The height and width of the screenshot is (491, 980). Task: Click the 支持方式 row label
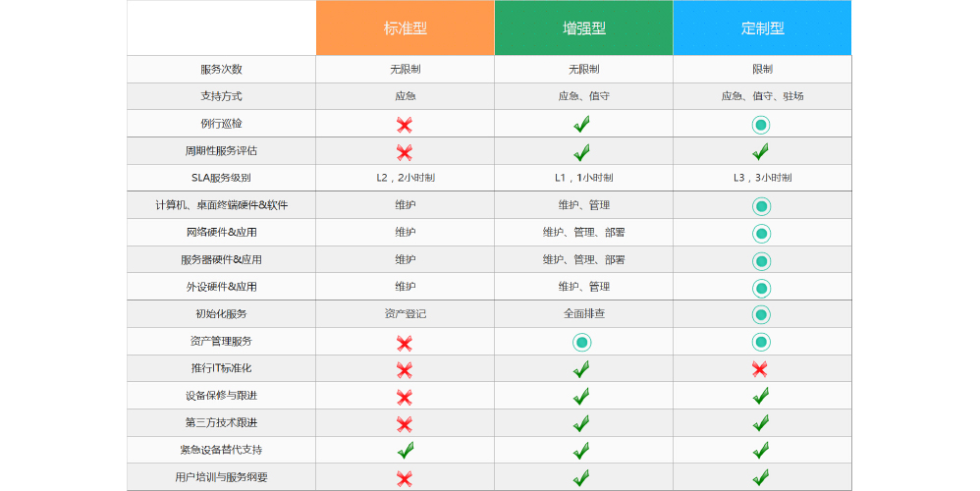pos(221,96)
